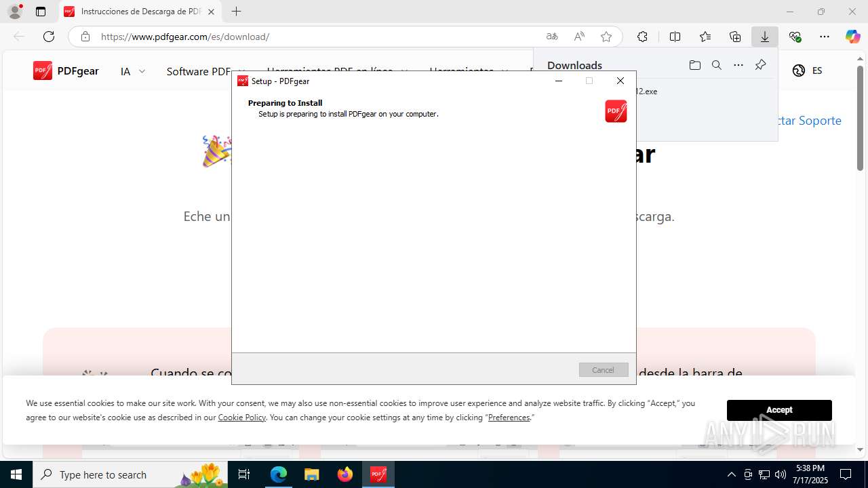
Task: Click the PDFgear logo on the website
Action: point(66,70)
